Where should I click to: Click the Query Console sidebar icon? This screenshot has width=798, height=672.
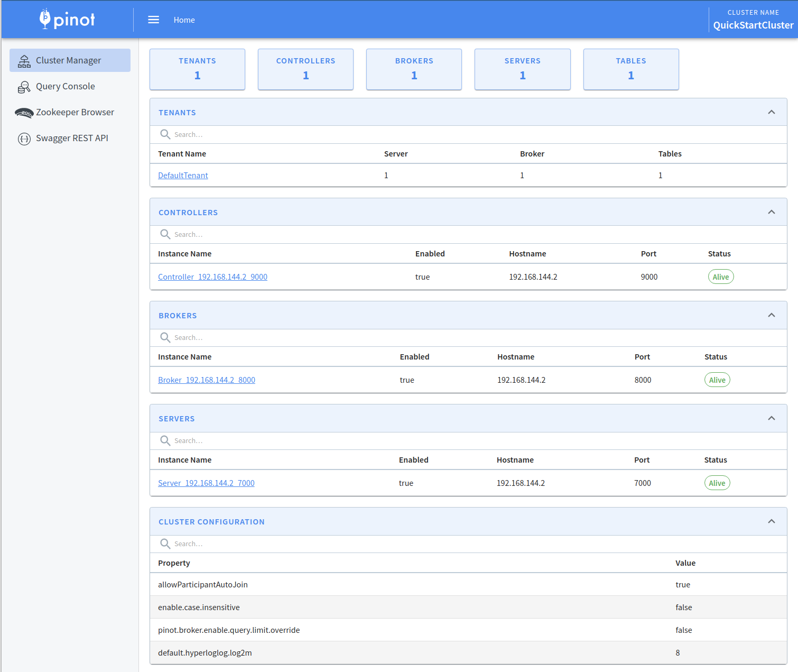coord(24,87)
